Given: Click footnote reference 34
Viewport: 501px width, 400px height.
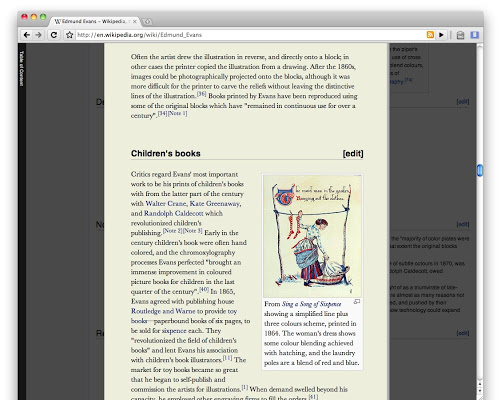Looking at the screenshot, I should (x=162, y=113).
